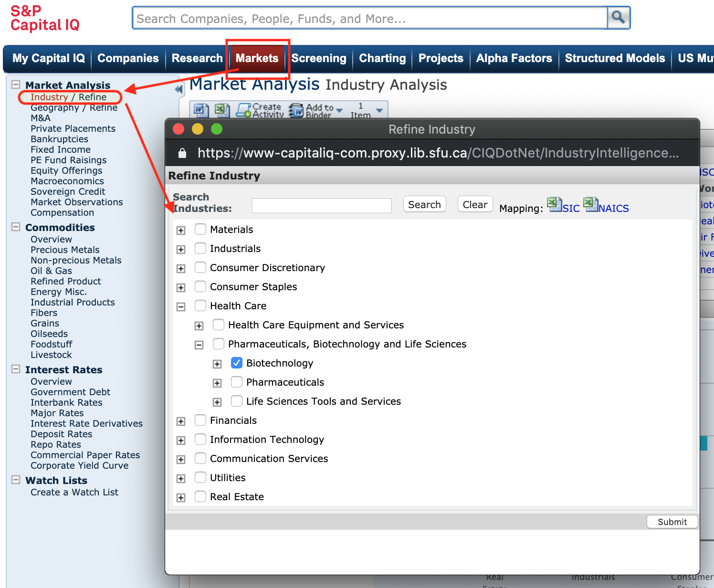The image size is (714, 588).
Task: Check Life Sciences Tools and Services checkbox
Action: point(237,401)
